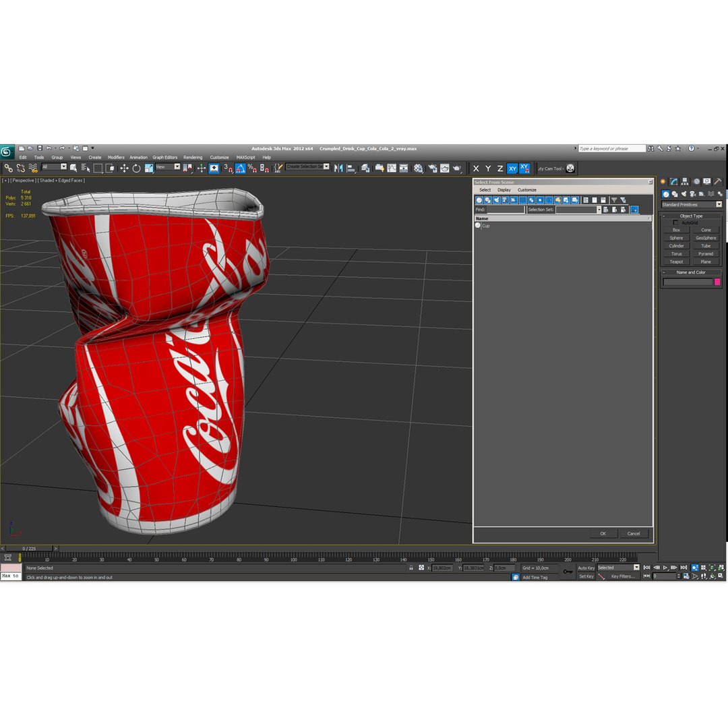The image size is (728, 728).
Task: Select the Lights category in Create panel
Action: coord(684,193)
